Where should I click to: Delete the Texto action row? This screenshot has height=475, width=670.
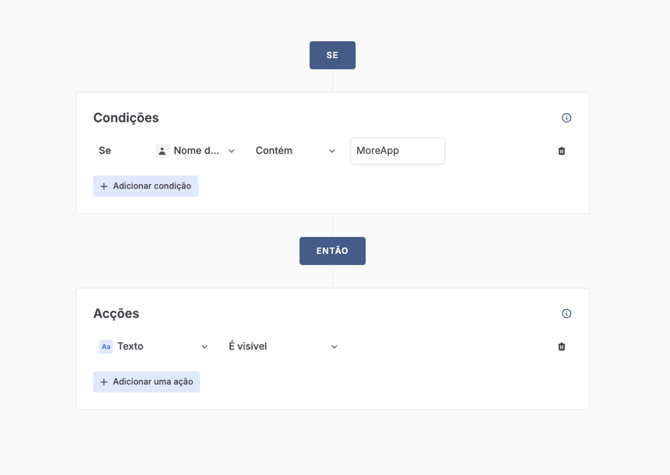click(x=561, y=347)
